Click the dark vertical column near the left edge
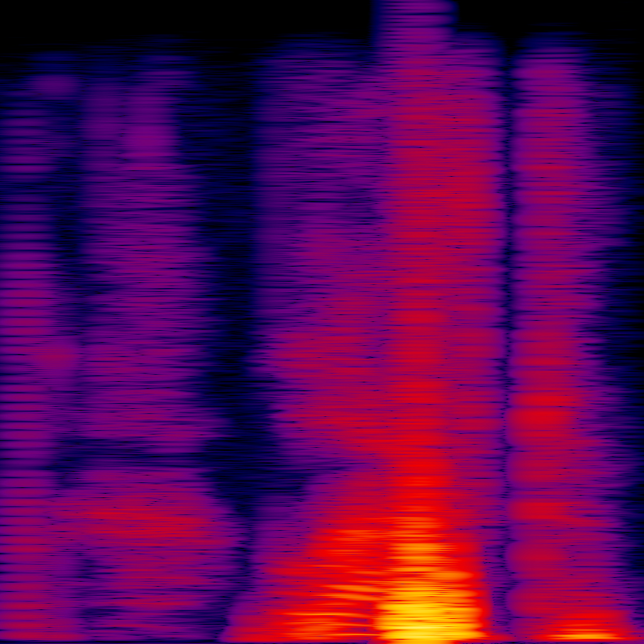The image size is (644, 644). coord(66,239)
